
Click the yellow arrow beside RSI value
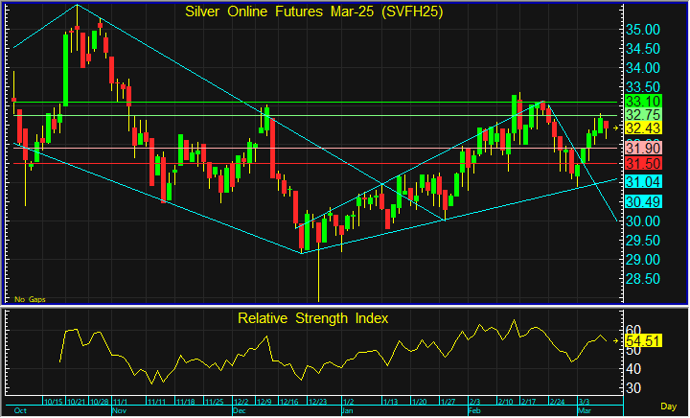pos(616,341)
